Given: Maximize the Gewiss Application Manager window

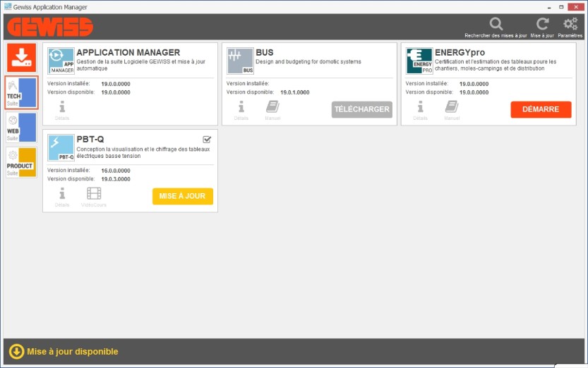Looking at the screenshot, I should (561, 7).
